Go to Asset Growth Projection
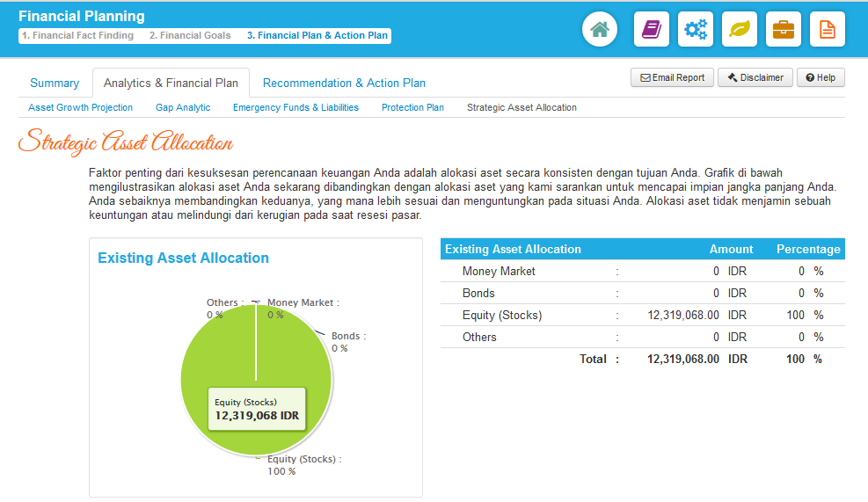The image size is (868, 502). tap(81, 107)
